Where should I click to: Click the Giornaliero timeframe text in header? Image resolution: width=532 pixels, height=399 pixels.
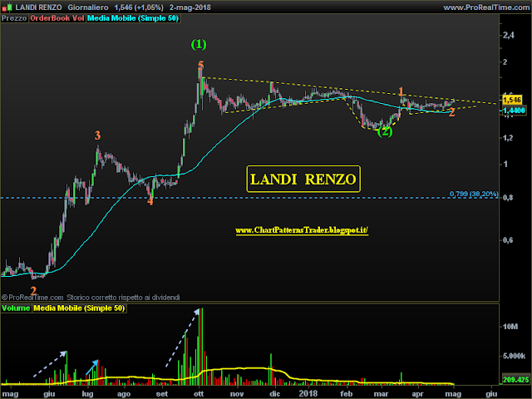[88, 7]
